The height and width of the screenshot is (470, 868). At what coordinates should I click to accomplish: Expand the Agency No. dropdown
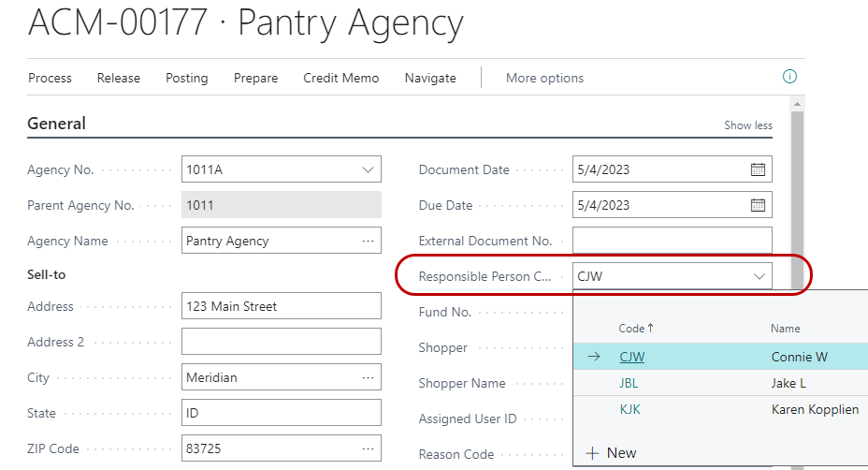367,169
